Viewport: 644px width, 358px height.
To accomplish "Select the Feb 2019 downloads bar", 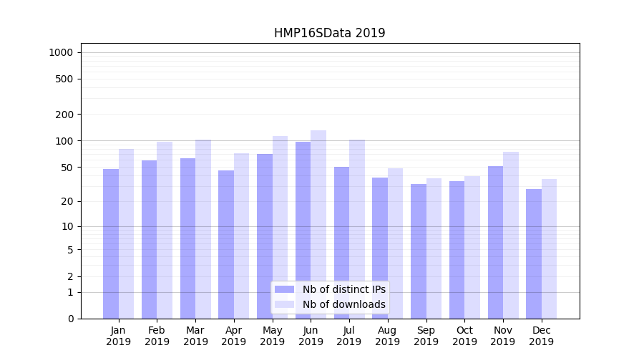I will [165, 229].
